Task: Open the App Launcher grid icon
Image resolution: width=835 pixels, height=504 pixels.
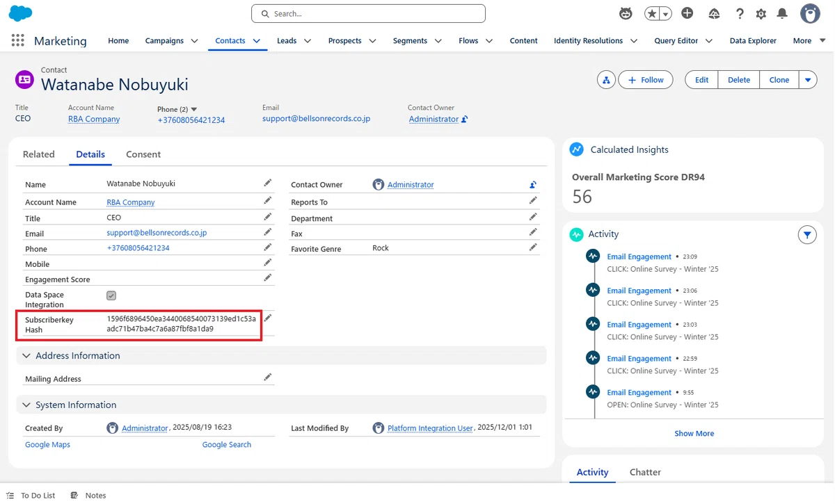Action: (18, 41)
